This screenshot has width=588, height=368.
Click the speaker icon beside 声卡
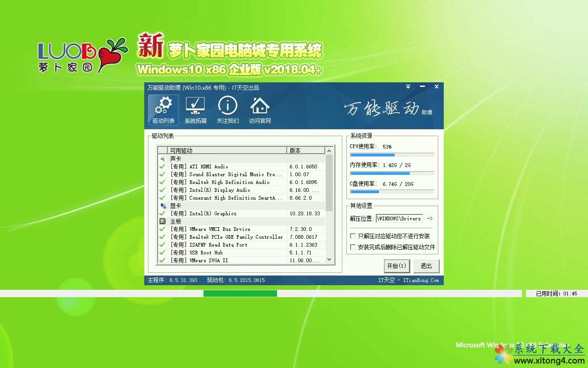pyautogui.click(x=162, y=159)
